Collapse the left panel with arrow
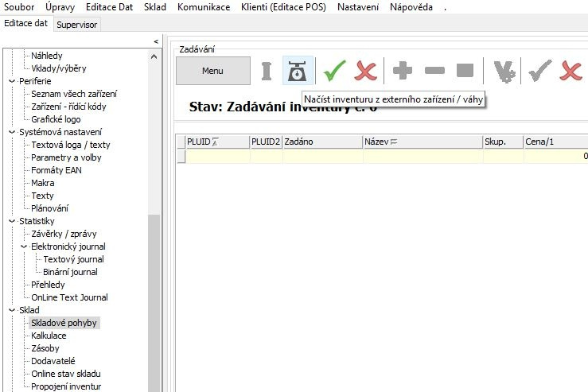The height and width of the screenshot is (392, 588). click(155, 41)
